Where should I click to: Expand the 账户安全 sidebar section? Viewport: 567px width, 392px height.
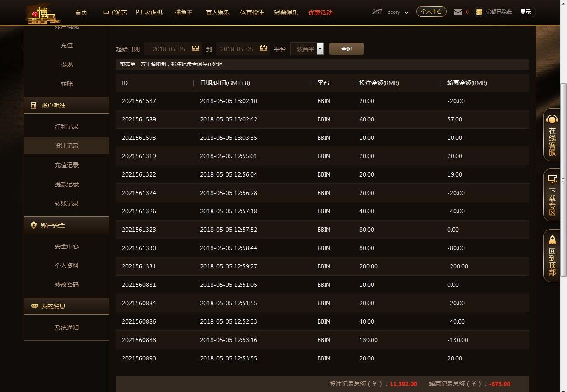(66, 225)
